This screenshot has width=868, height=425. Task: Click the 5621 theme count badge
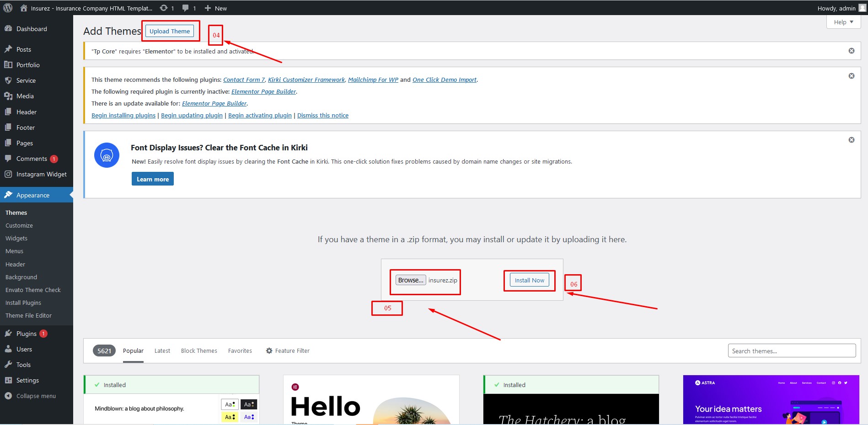click(104, 351)
